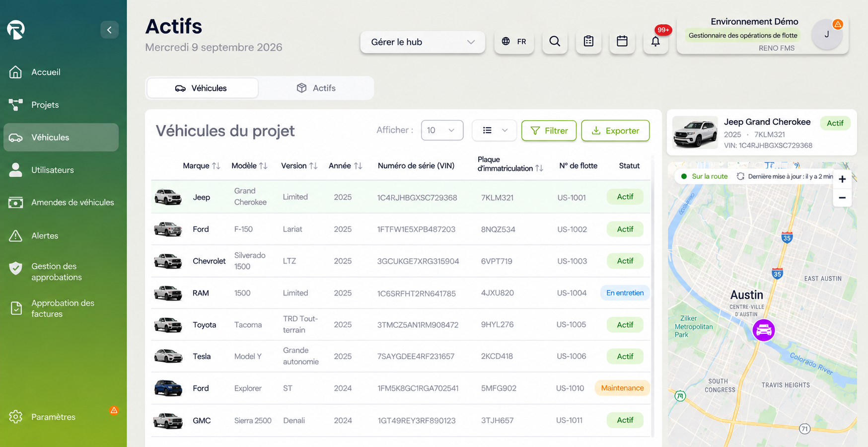Open notifications bell with 99+ badge
Screen dimensions: 868x447
click(655, 41)
